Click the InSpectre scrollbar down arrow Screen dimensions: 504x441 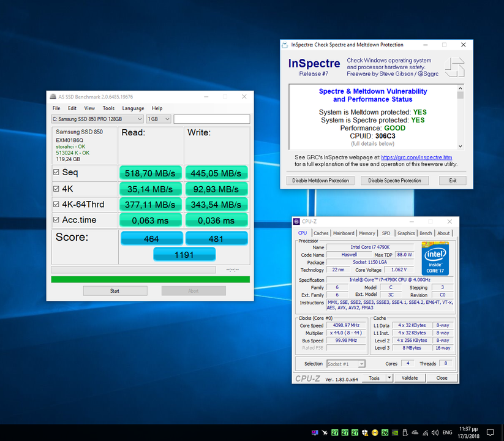click(461, 146)
